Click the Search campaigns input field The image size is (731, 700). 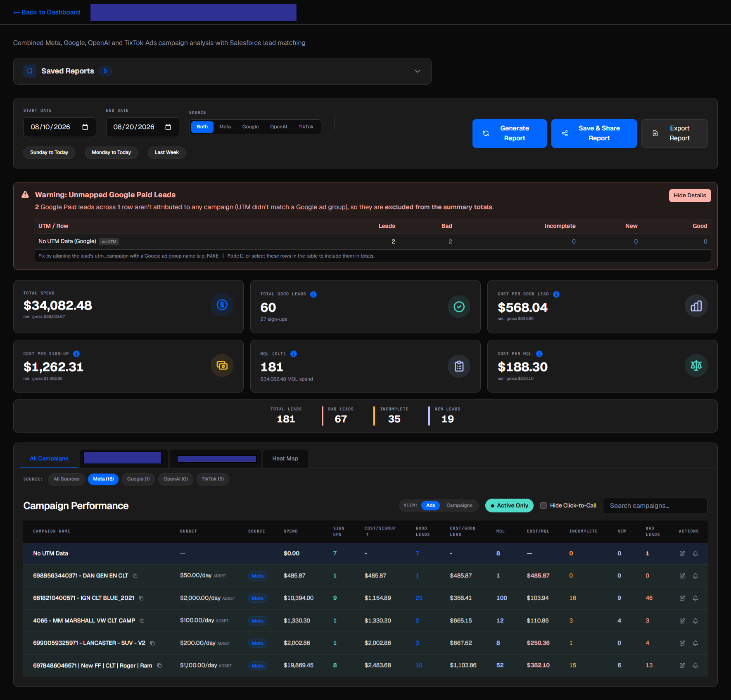pyautogui.click(x=655, y=506)
